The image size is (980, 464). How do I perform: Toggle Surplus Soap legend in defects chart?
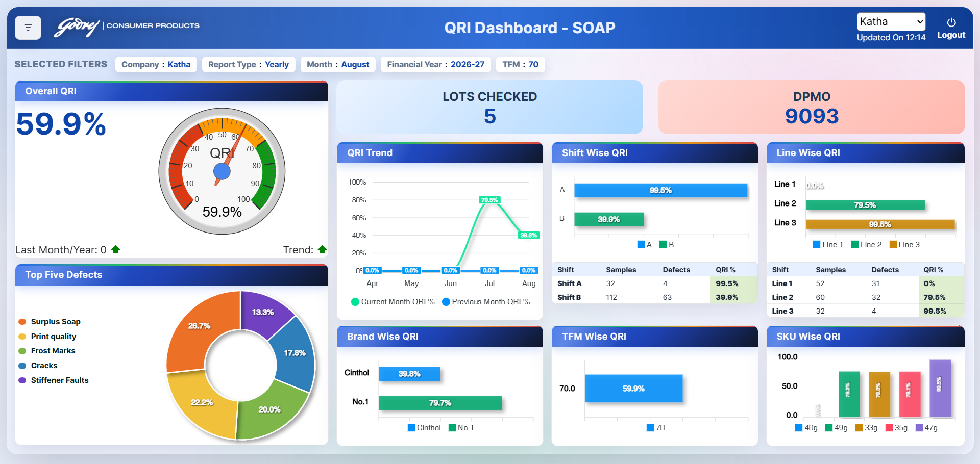tap(50, 322)
